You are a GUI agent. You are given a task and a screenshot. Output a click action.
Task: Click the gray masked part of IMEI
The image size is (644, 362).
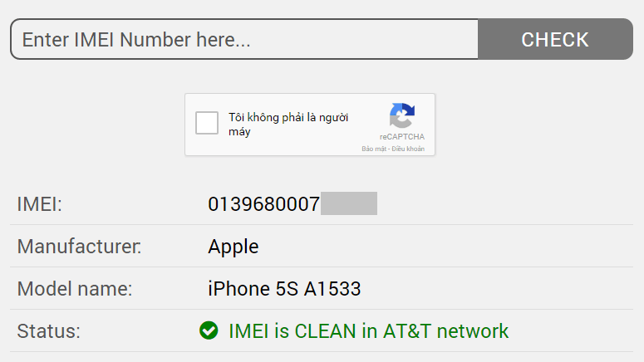[x=349, y=204]
